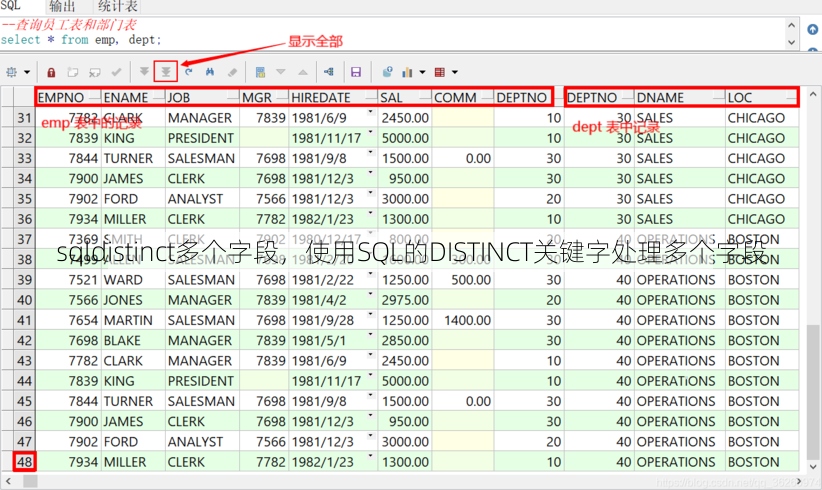The image size is (822, 490).
Task: Switch to the SQL tab
Action: (10, 6)
